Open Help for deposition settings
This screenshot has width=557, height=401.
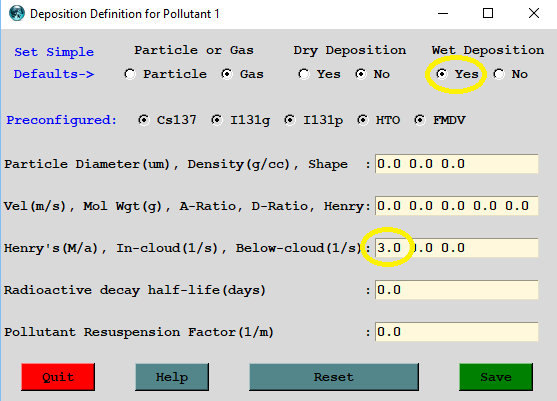pos(172,377)
